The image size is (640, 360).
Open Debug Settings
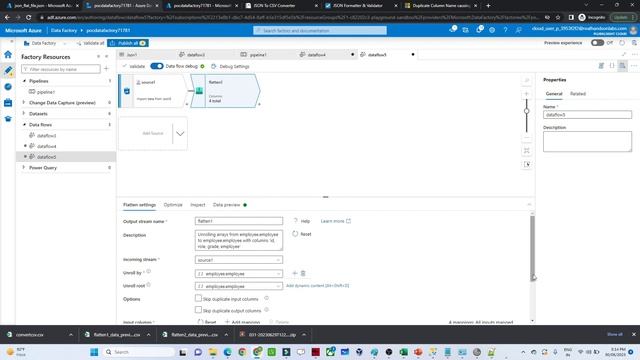click(x=230, y=66)
